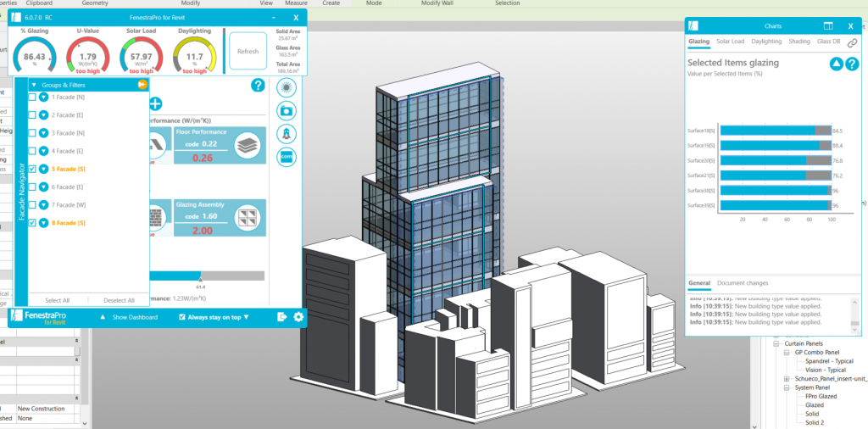The width and height of the screenshot is (868, 429).
Task: Switch to the Shading tab
Action: click(799, 42)
